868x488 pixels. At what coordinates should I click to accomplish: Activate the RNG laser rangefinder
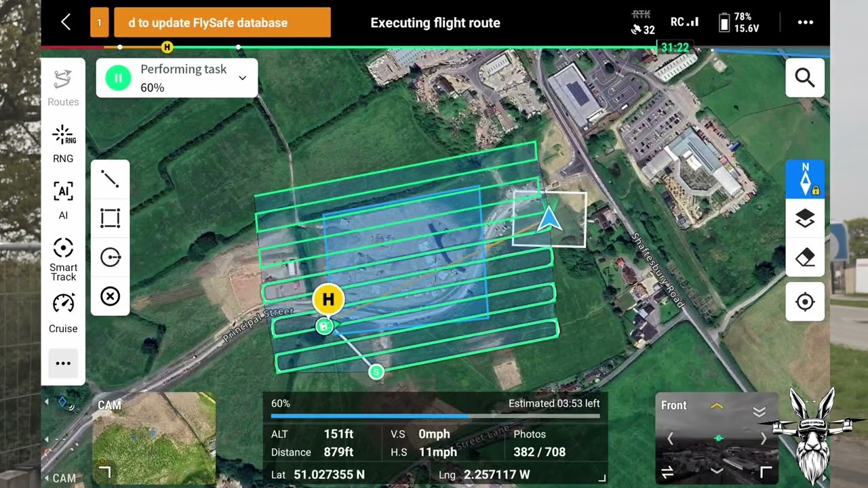pyautogui.click(x=63, y=144)
